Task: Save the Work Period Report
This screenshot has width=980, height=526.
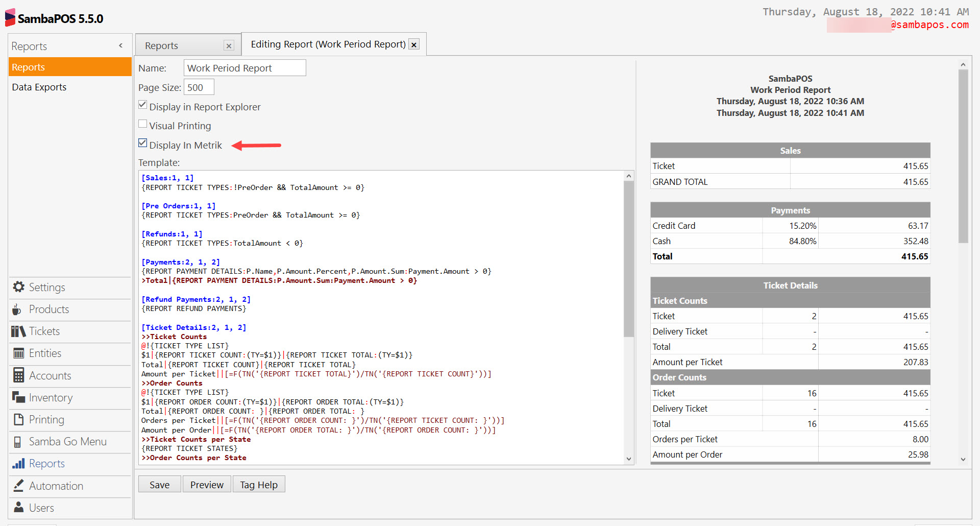Action: [x=159, y=484]
